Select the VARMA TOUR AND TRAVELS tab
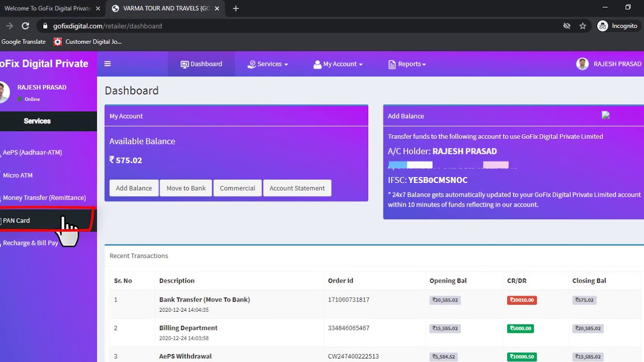Screen dimensions: 644x362 click(x=166, y=9)
